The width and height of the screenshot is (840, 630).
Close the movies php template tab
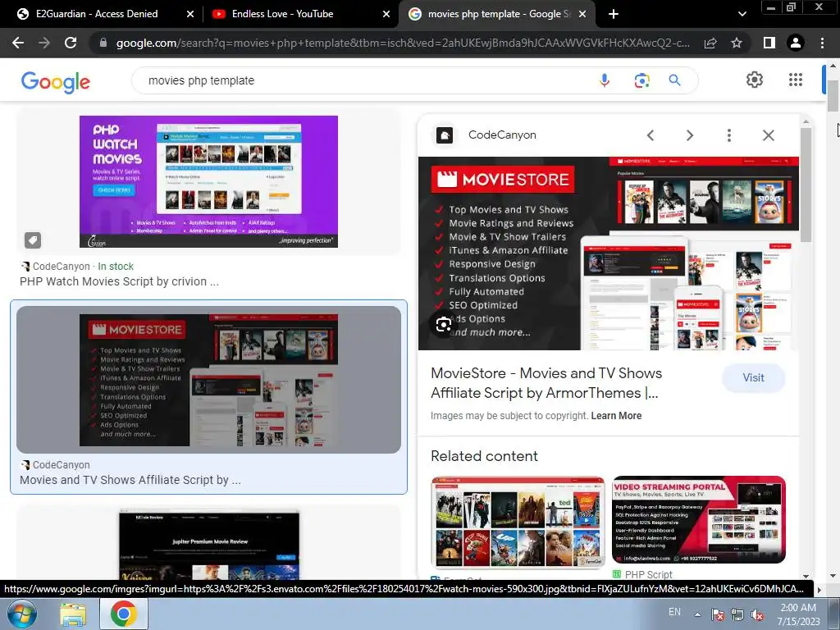[583, 14]
